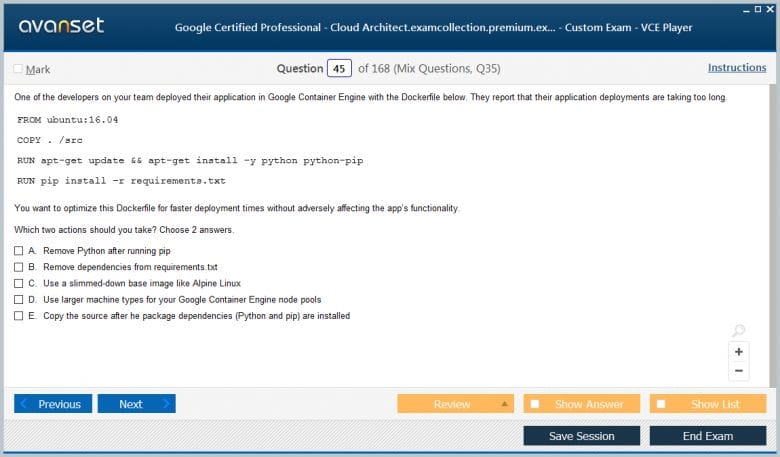
Task: Open the Instructions link
Action: point(737,68)
